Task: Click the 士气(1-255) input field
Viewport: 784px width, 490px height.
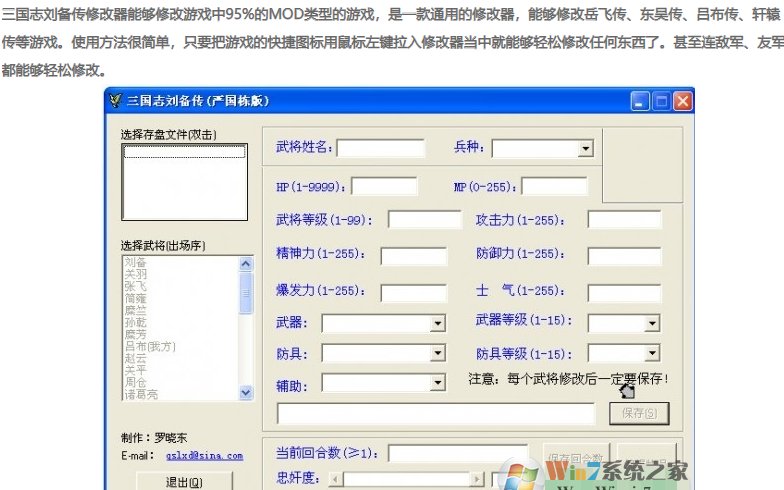Action: point(624,293)
